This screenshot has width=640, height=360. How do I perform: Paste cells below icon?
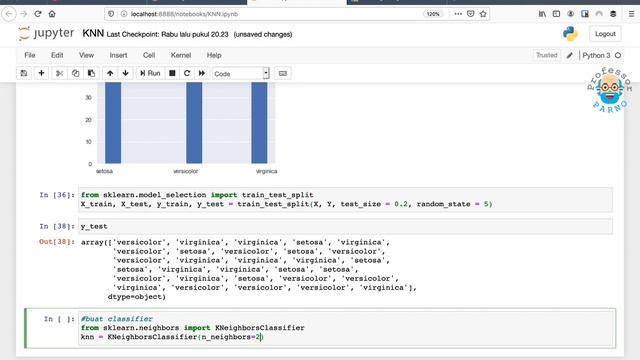[91, 73]
